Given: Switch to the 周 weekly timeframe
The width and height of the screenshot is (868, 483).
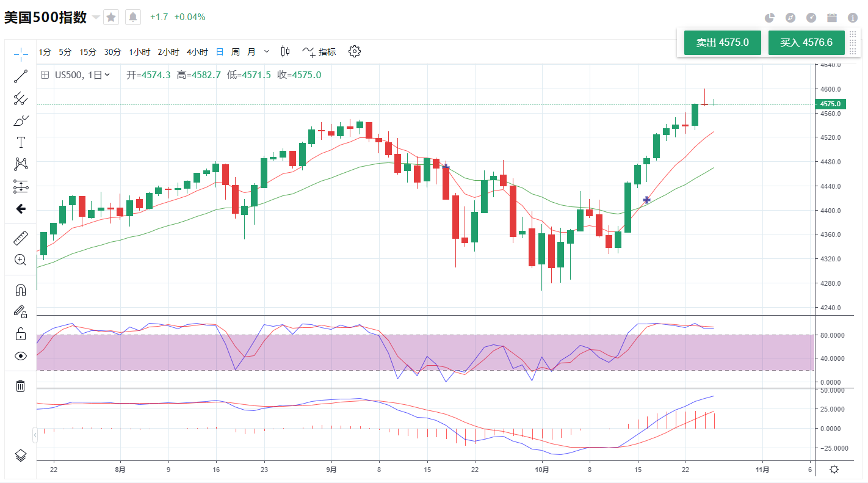Looking at the screenshot, I should pyautogui.click(x=236, y=52).
